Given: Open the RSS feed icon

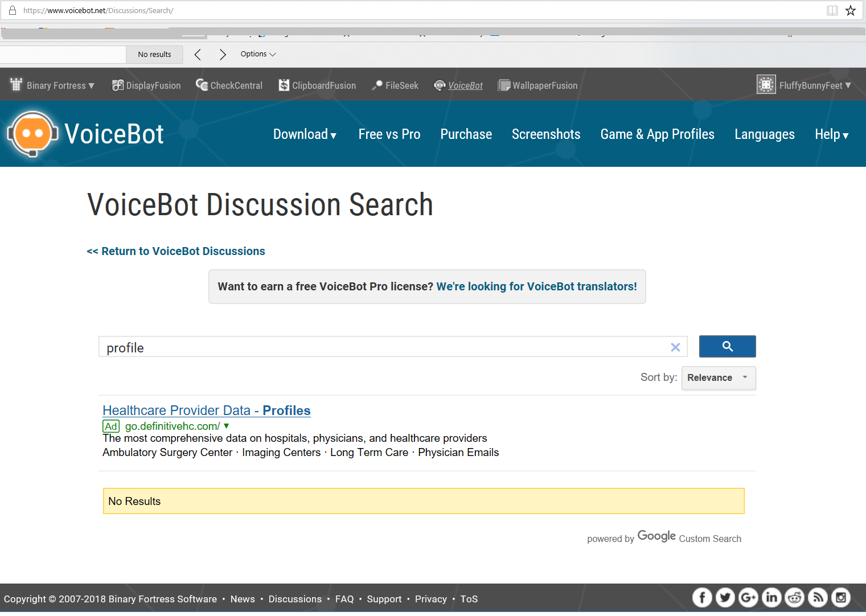Looking at the screenshot, I should tap(818, 597).
